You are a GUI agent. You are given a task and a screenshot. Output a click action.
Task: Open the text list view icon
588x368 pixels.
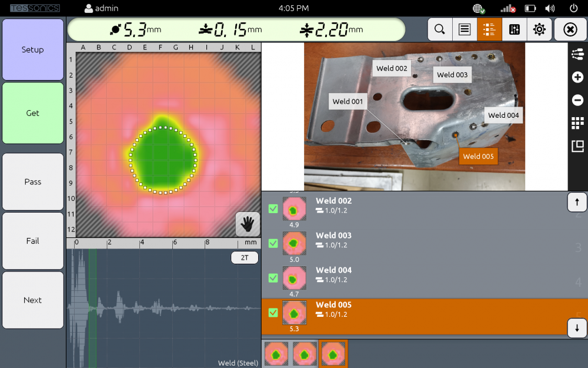465,29
